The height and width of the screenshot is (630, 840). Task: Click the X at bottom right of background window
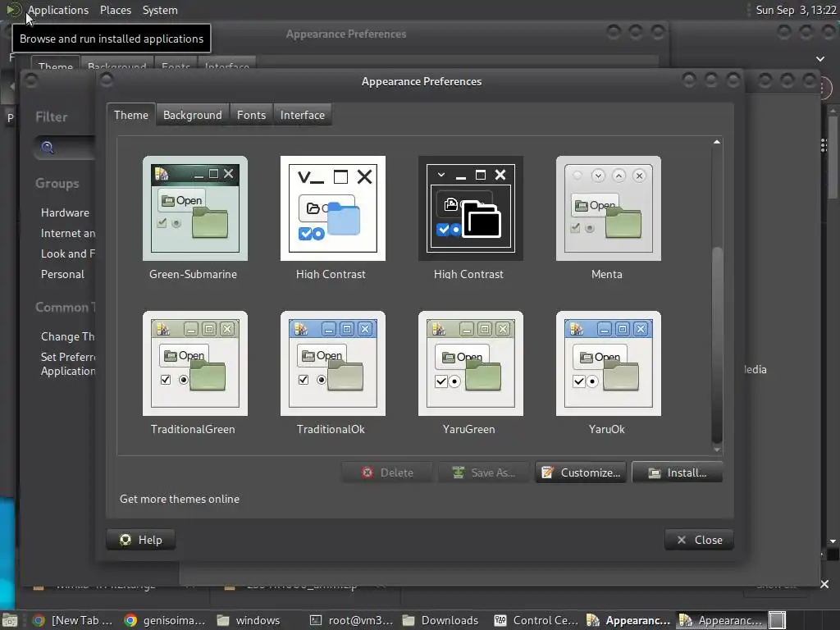pos(825,584)
